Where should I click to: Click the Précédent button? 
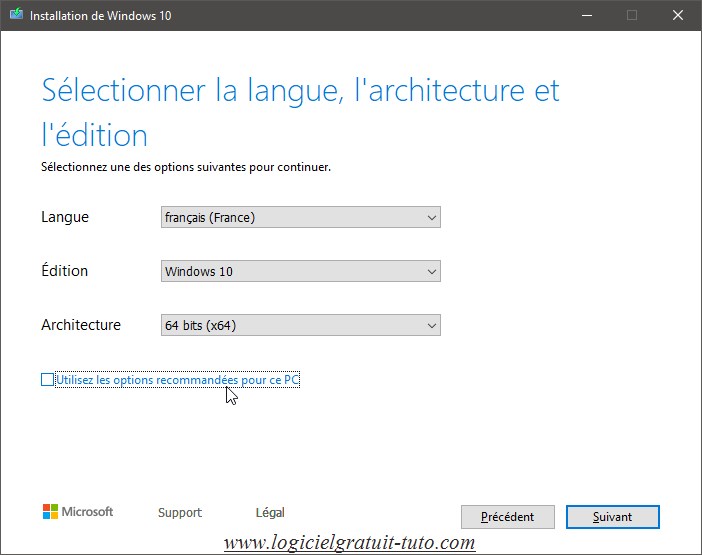click(x=508, y=517)
